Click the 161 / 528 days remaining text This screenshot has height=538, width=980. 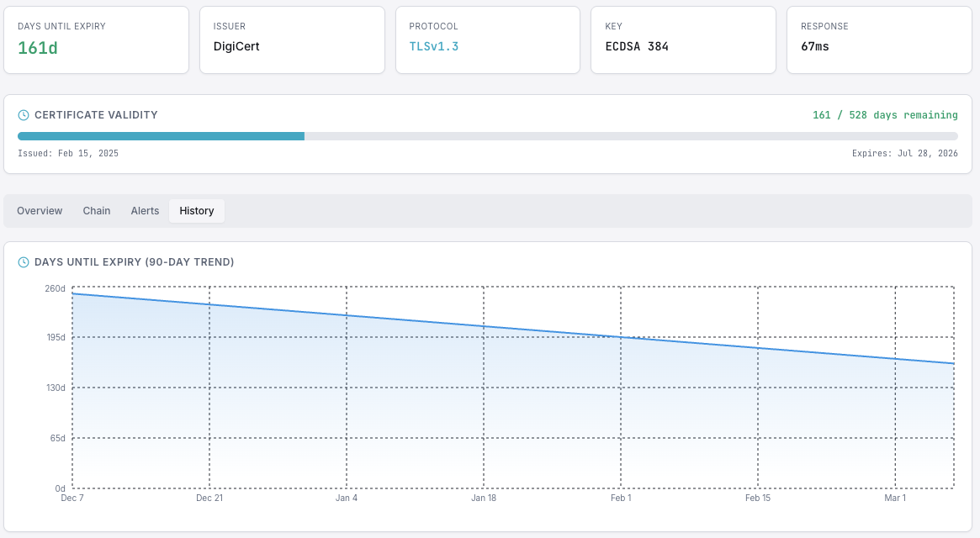tap(885, 115)
